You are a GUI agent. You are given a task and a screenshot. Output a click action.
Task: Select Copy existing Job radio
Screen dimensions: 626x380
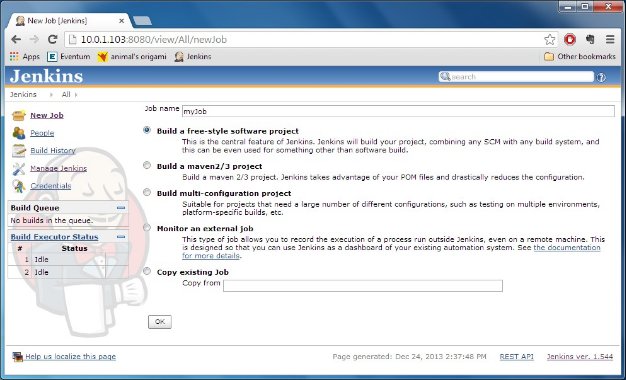pos(147,271)
